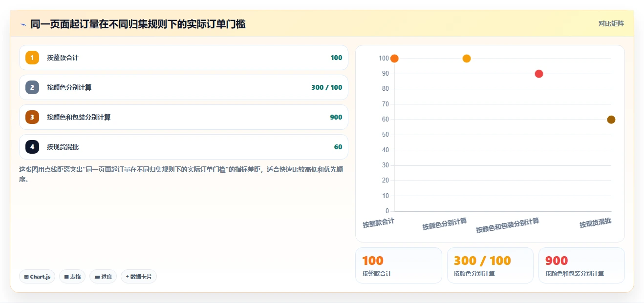This screenshot has width=644, height=303.
Task: Click the value 60 in the 按现货混批 row
Action: 338,147
